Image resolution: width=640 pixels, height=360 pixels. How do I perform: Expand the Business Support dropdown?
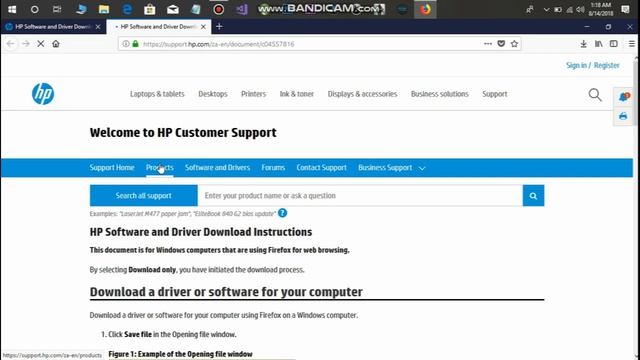pos(391,168)
